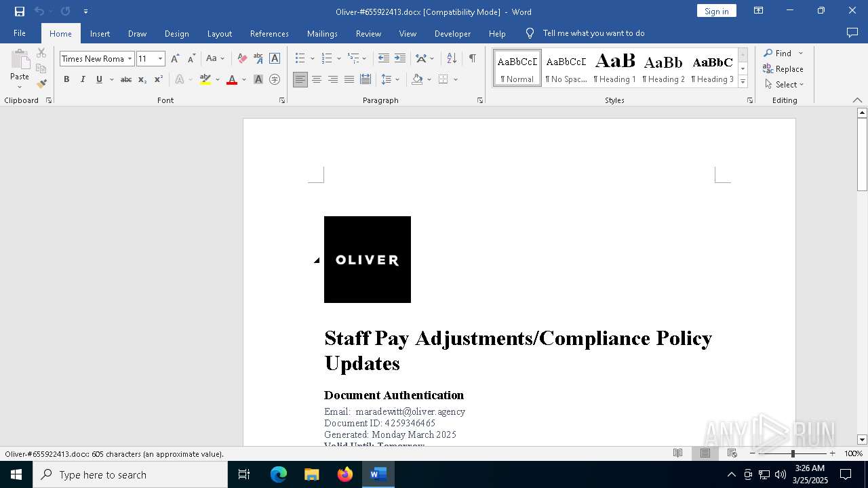Apply the Heading 1 style
The height and width of the screenshot is (488, 868).
point(614,68)
